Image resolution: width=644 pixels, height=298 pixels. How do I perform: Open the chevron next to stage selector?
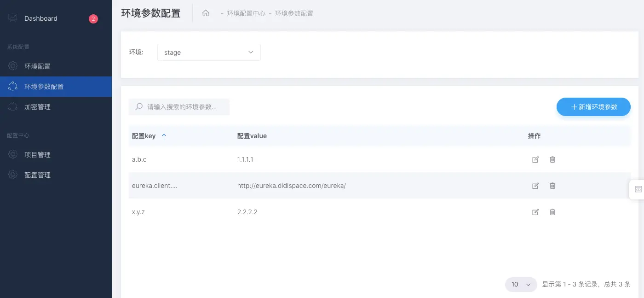pos(251,52)
